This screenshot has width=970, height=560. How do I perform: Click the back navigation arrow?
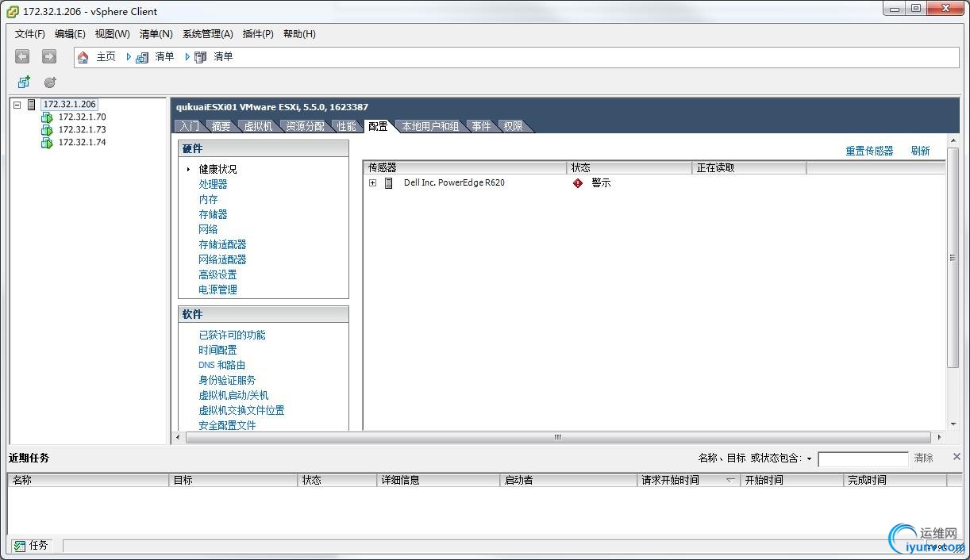pos(22,56)
